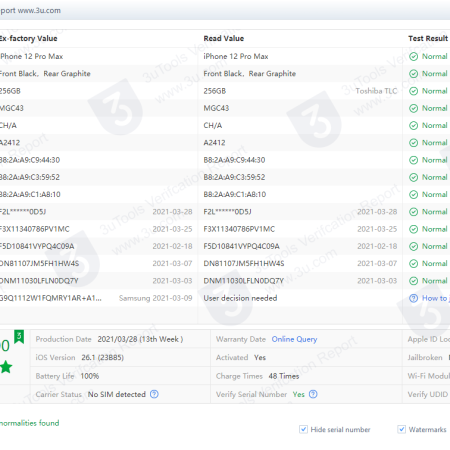Select the Activated Yes value
Screen dimensions: 450x450
coord(260,358)
